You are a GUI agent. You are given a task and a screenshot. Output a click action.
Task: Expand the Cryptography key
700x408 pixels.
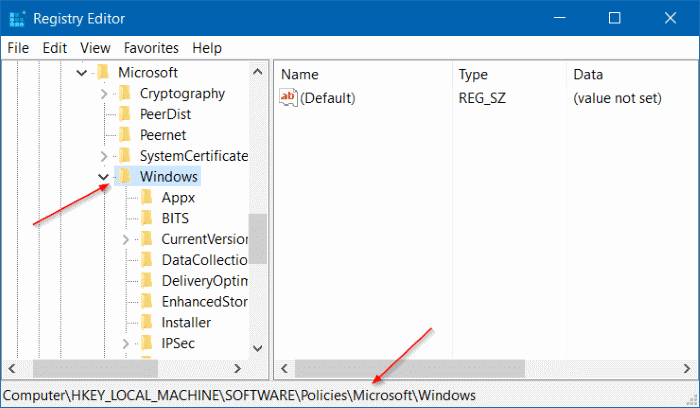click(x=104, y=94)
